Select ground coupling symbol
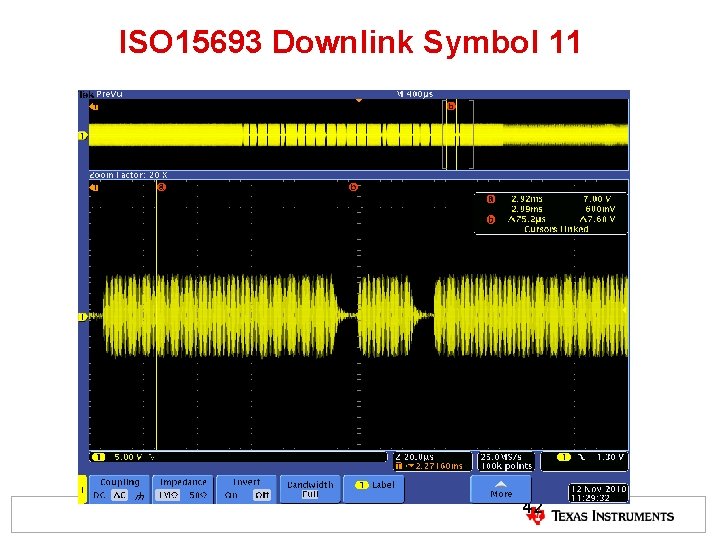The image size is (720, 540). [139, 496]
